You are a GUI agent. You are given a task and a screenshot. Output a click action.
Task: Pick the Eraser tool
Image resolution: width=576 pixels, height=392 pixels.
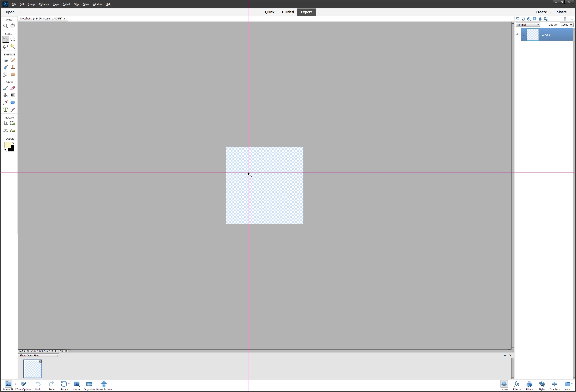(13, 88)
